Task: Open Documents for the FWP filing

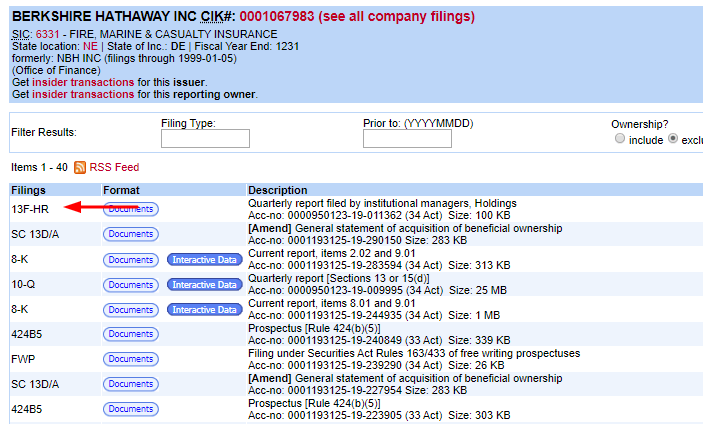Action: click(x=130, y=359)
